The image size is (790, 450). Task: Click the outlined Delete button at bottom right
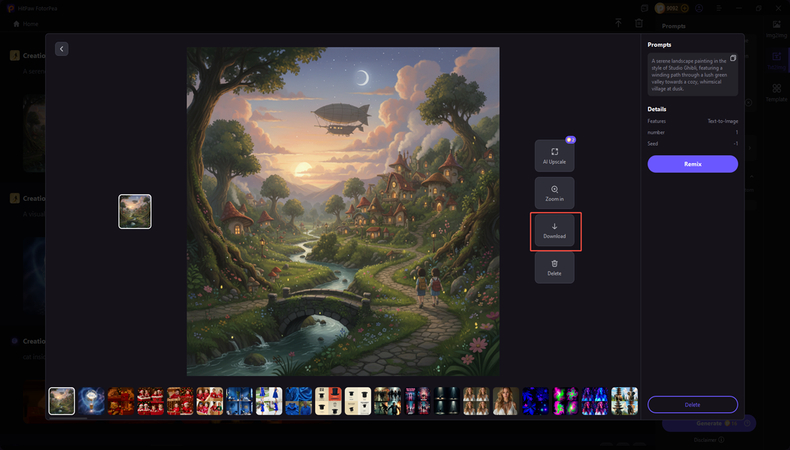coord(692,405)
